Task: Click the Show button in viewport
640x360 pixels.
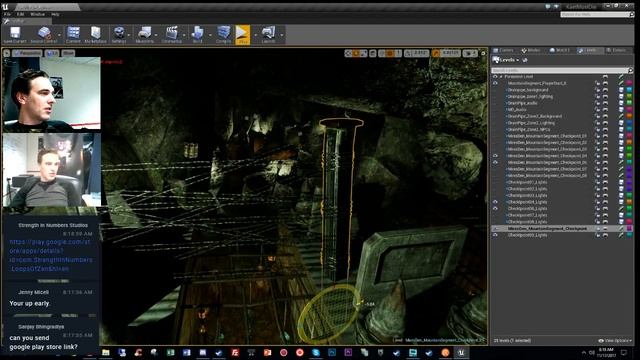Action: [68, 53]
